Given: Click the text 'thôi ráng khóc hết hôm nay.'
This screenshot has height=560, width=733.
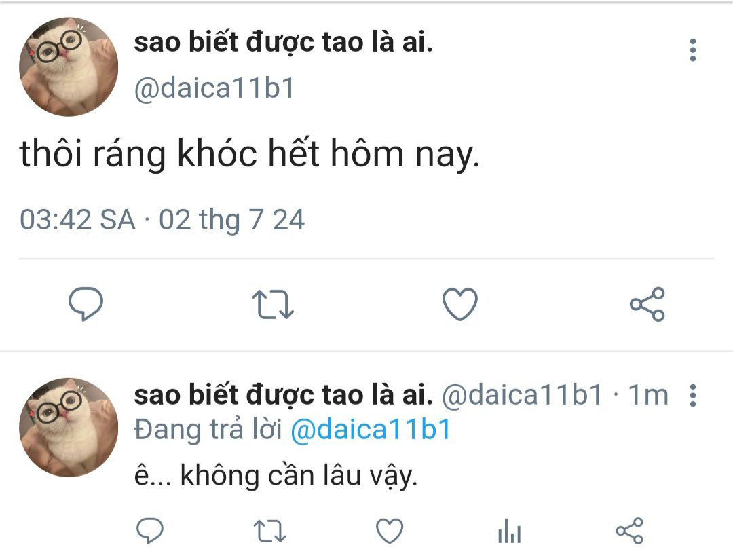Looking at the screenshot, I should pos(250,153).
